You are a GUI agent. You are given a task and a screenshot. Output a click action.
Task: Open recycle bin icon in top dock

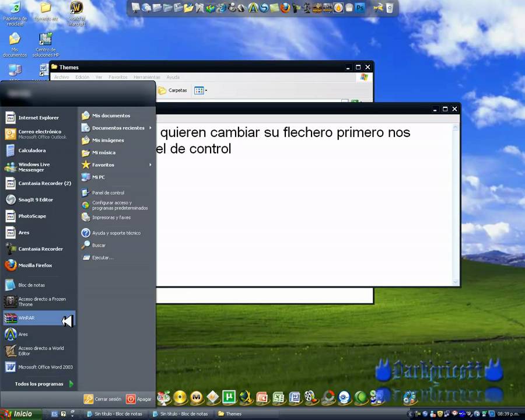[x=390, y=8]
